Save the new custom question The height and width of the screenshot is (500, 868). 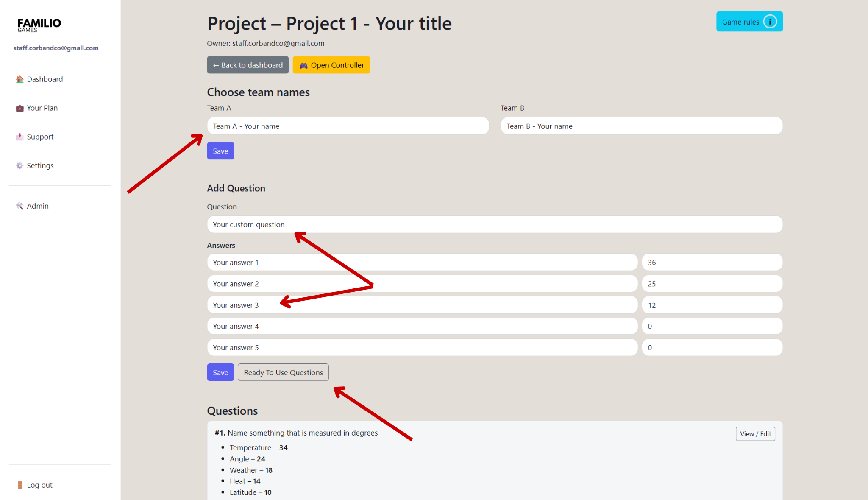point(220,372)
